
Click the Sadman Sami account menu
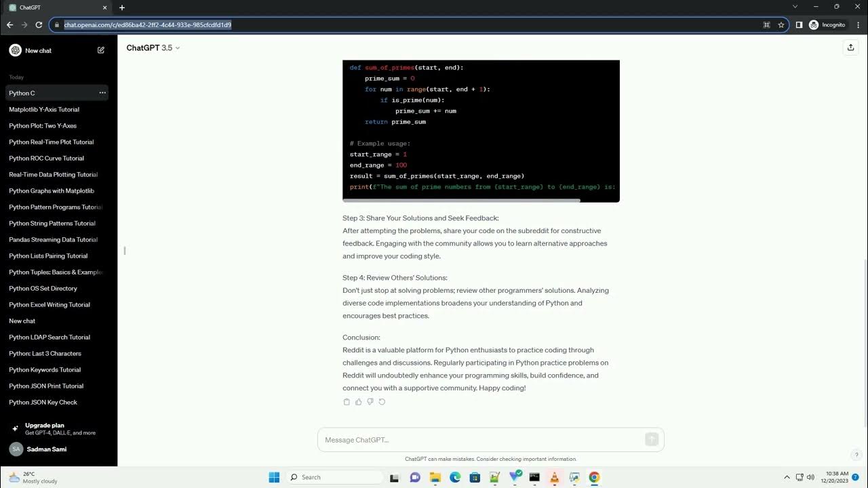coord(58,449)
